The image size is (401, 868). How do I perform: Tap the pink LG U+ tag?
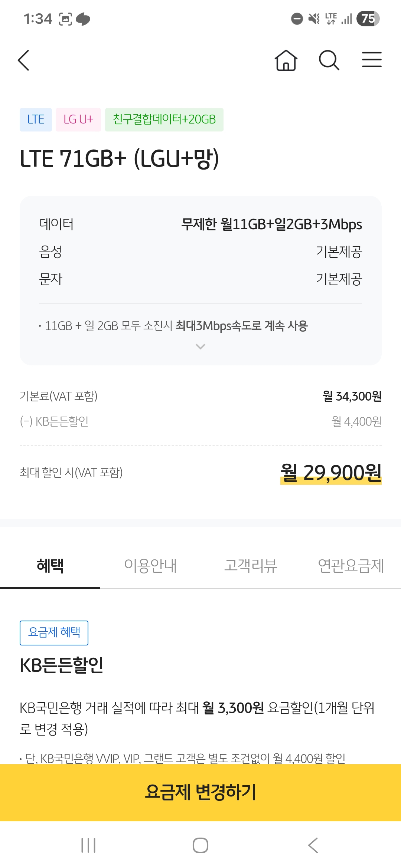click(78, 119)
